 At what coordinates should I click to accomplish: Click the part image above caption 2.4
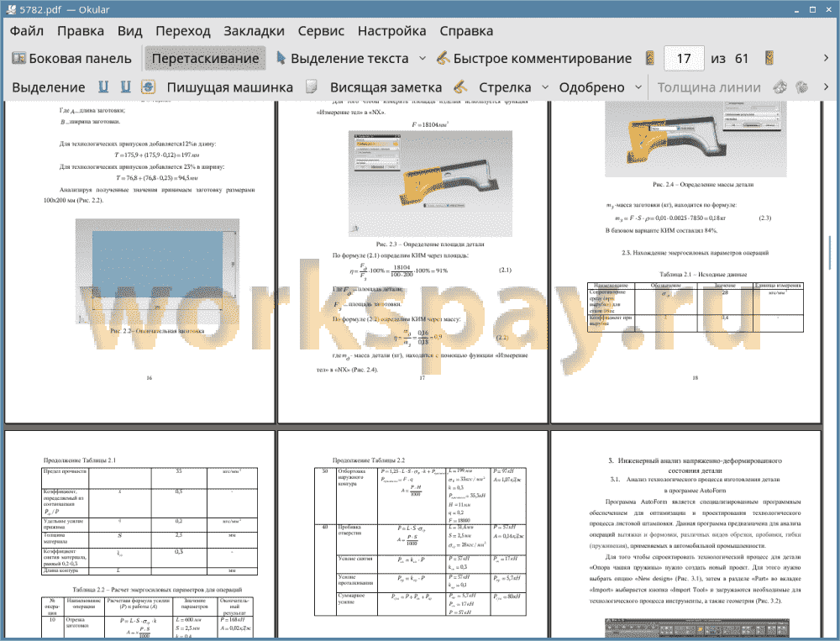pos(696,139)
